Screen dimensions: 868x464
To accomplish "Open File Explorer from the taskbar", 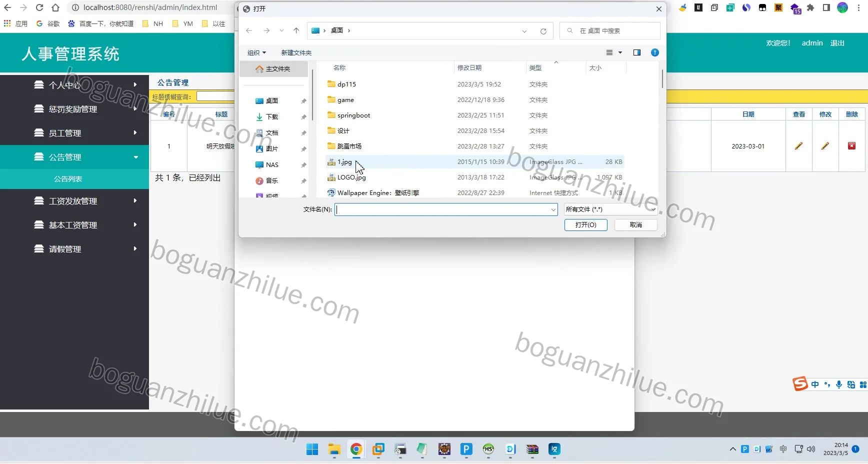I will pyautogui.click(x=334, y=449).
